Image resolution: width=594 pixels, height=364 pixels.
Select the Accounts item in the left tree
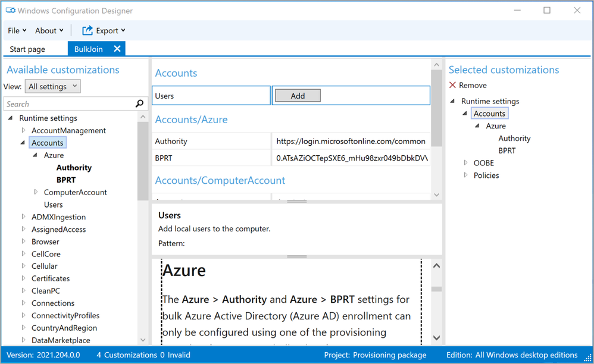point(48,143)
